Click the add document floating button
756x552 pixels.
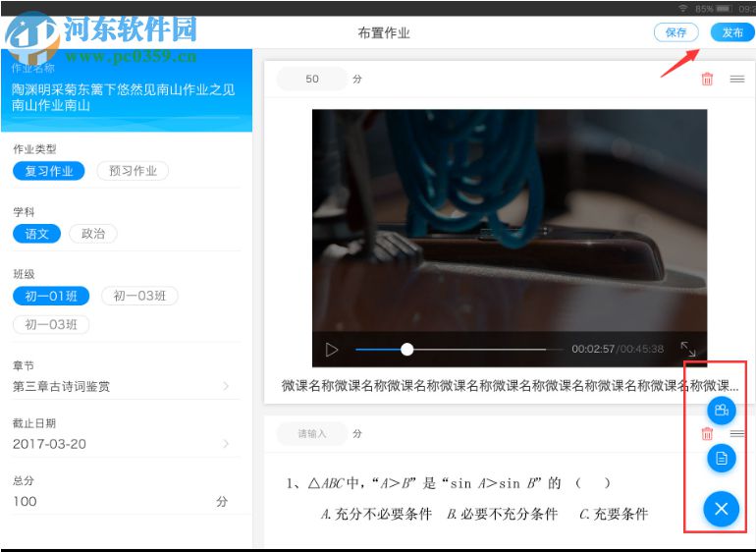[722, 458]
